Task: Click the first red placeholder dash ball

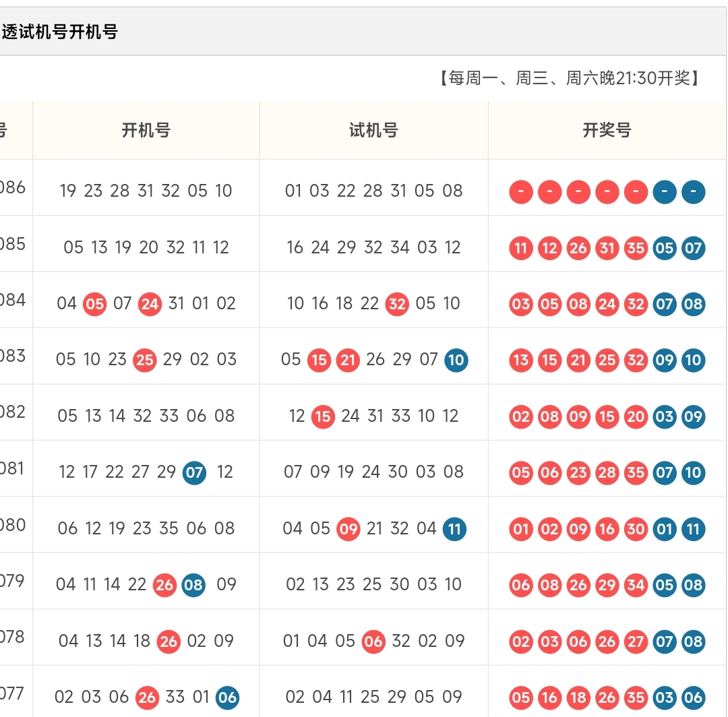Action: (521, 191)
